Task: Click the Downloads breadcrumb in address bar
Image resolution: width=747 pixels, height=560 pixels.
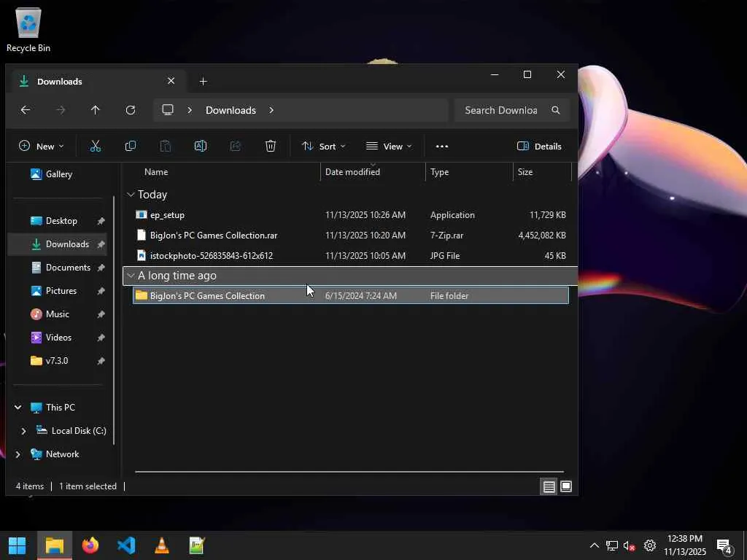Action: [231, 110]
